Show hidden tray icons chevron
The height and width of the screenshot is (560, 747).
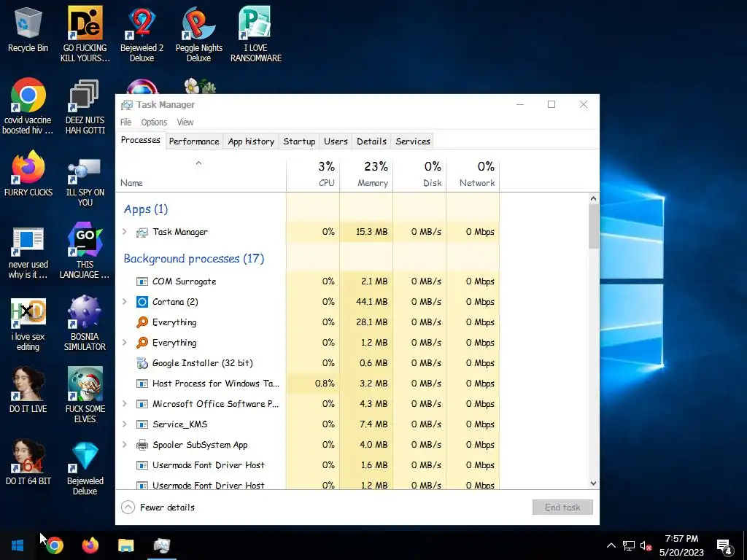tap(611, 545)
